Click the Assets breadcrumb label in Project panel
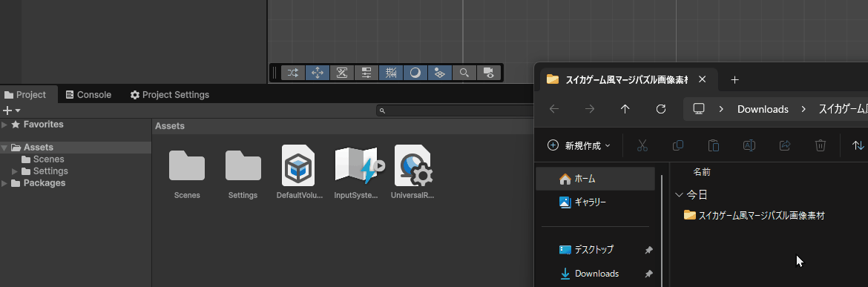Viewport: 868px width, 287px height. pos(169,126)
